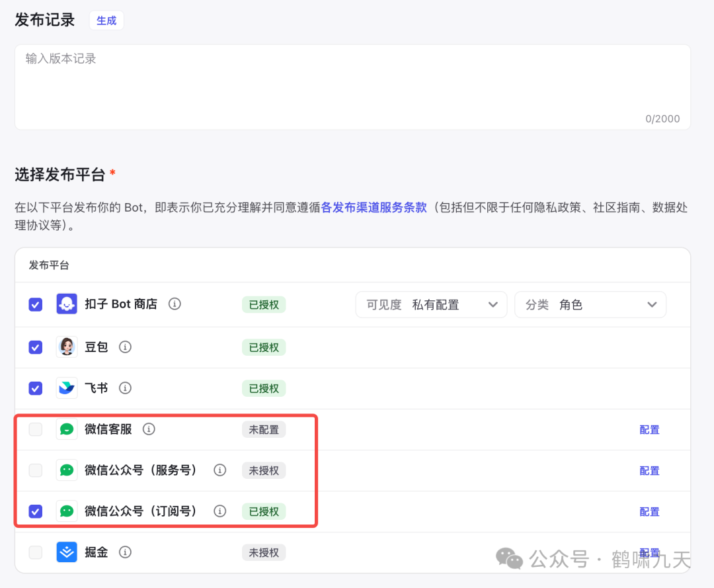Uncheck the 扣子 Bot 商店 checkbox

click(36, 304)
